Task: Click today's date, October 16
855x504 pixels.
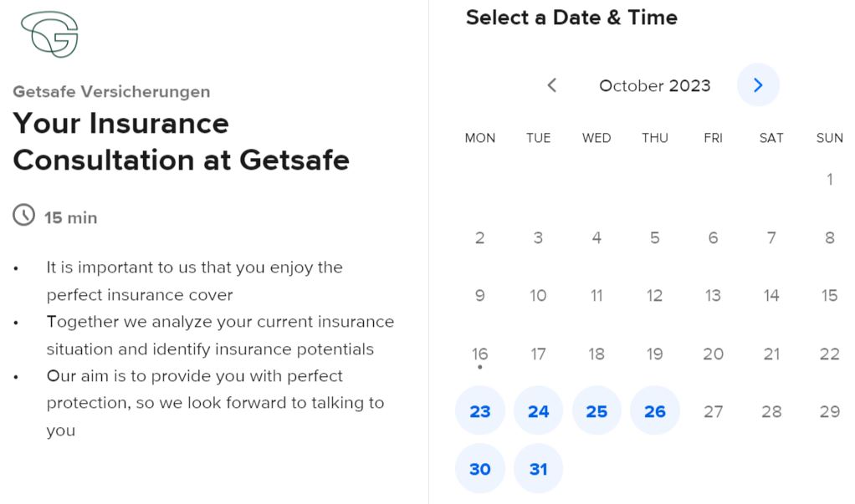Action: (479, 354)
